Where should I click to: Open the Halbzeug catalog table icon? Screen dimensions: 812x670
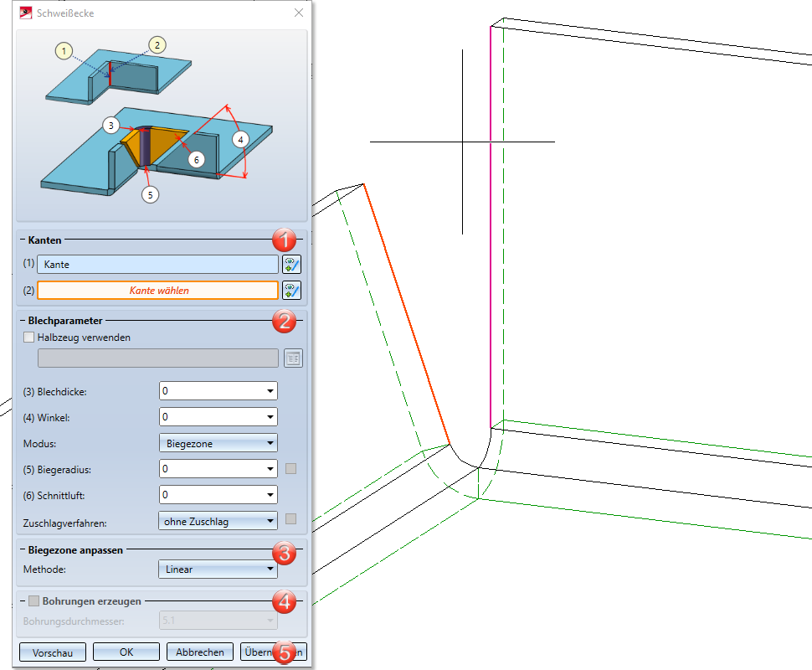[x=293, y=358]
